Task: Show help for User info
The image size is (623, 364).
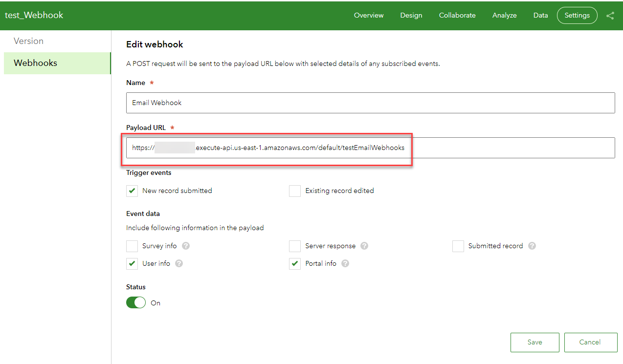Action: click(179, 263)
